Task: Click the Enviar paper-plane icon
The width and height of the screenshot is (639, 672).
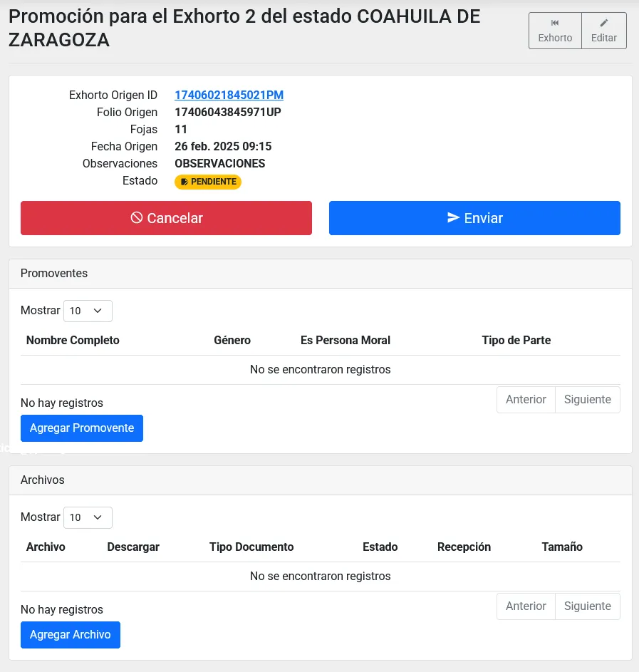Action: point(453,218)
